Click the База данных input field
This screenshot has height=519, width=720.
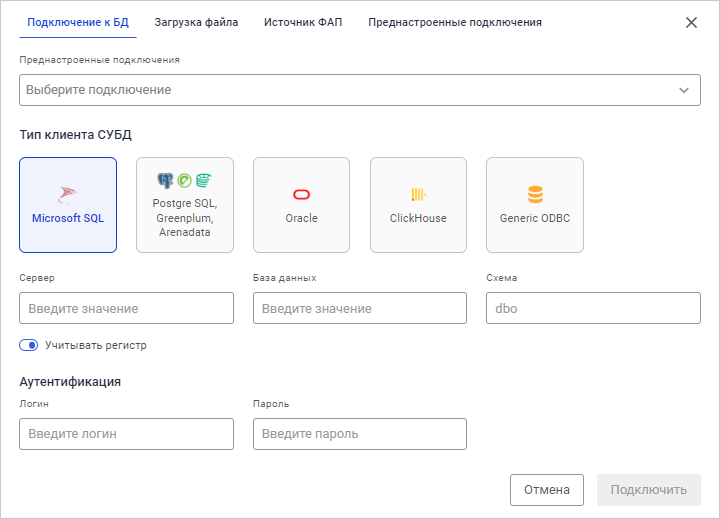click(360, 308)
